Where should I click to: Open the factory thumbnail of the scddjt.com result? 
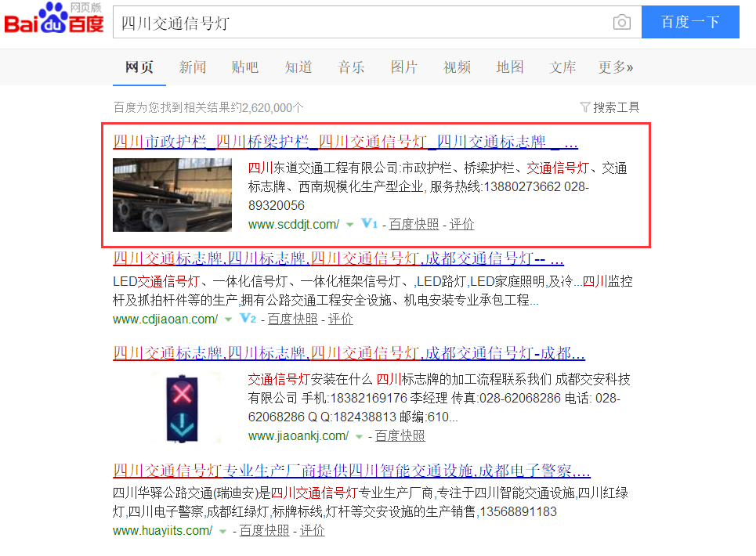pos(172,195)
